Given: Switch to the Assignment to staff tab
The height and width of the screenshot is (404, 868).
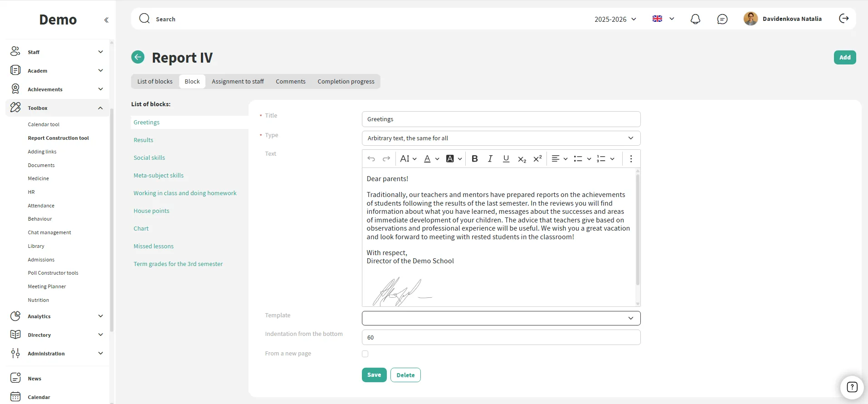Looking at the screenshot, I should (x=238, y=82).
